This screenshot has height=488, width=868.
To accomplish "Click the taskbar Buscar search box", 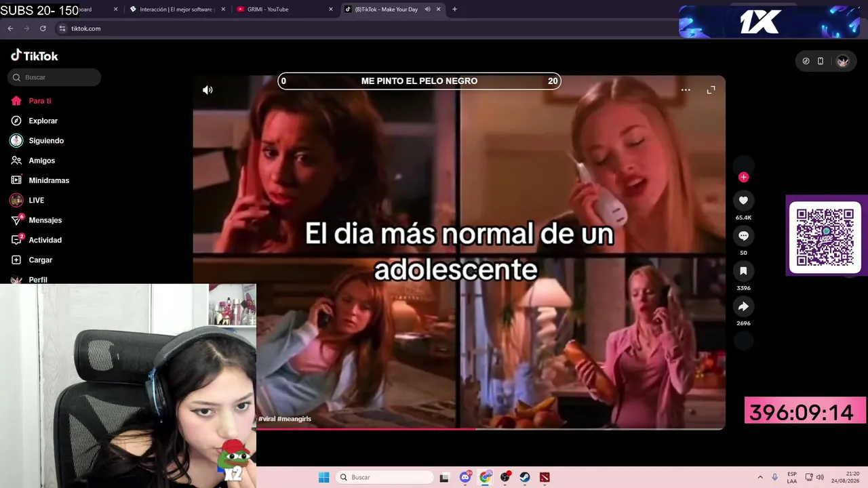I will coord(384,477).
